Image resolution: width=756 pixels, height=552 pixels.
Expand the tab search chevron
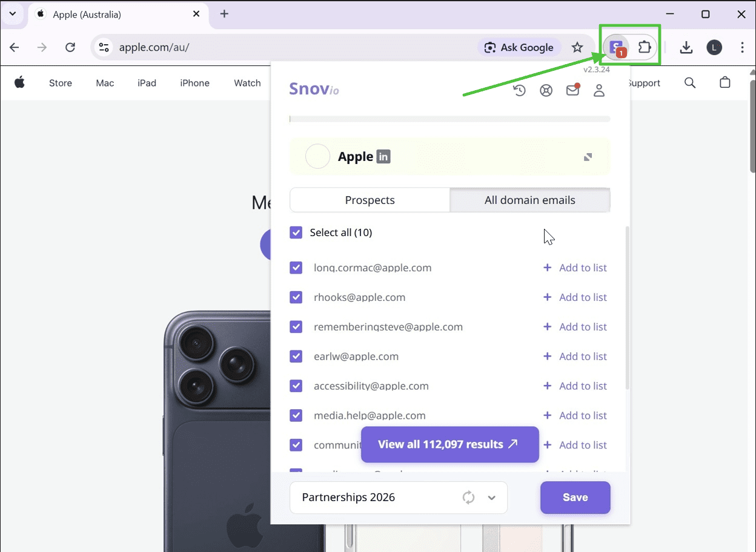(x=12, y=14)
